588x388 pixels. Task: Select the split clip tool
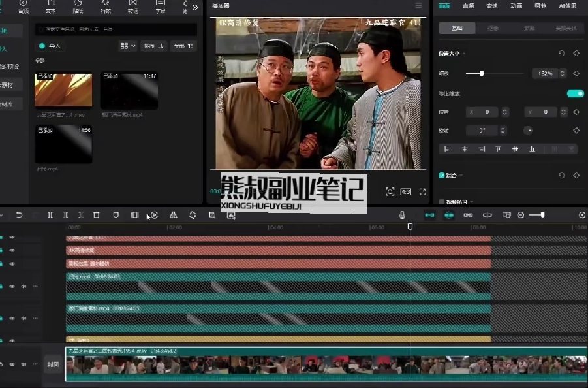50,215
